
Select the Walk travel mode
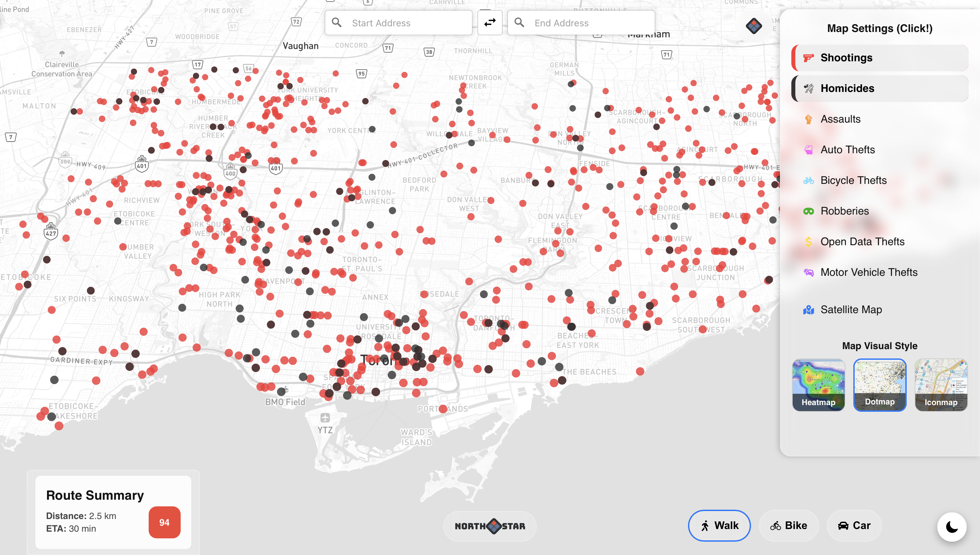coord(719,525)
